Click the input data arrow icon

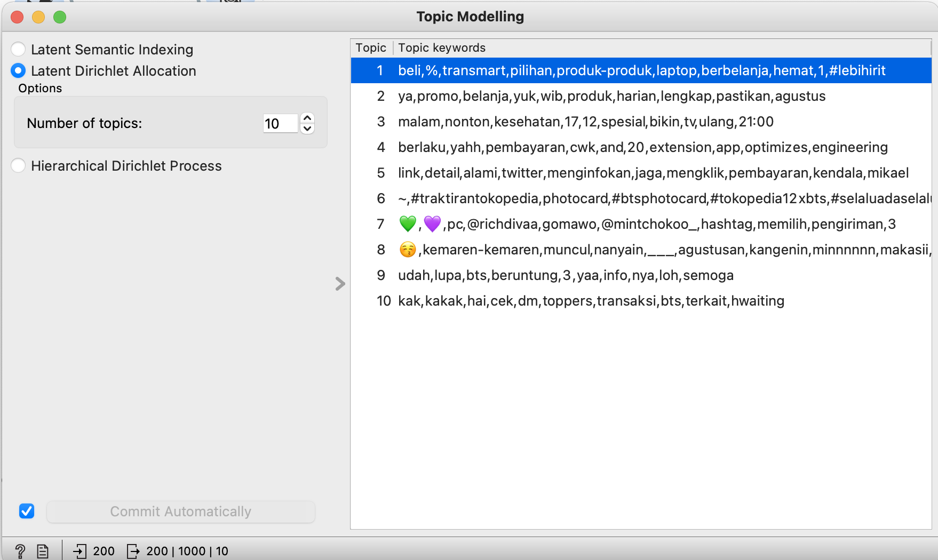click(80, 551)
